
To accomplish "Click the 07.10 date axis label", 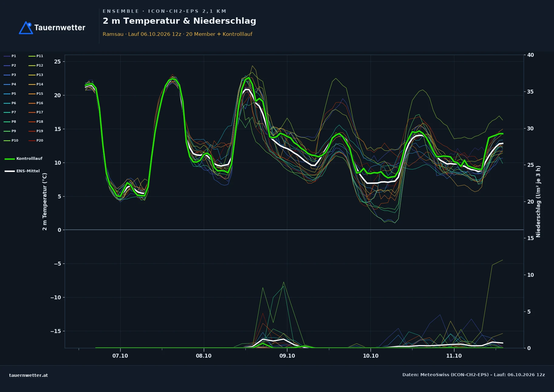I will tap(120, 356).
